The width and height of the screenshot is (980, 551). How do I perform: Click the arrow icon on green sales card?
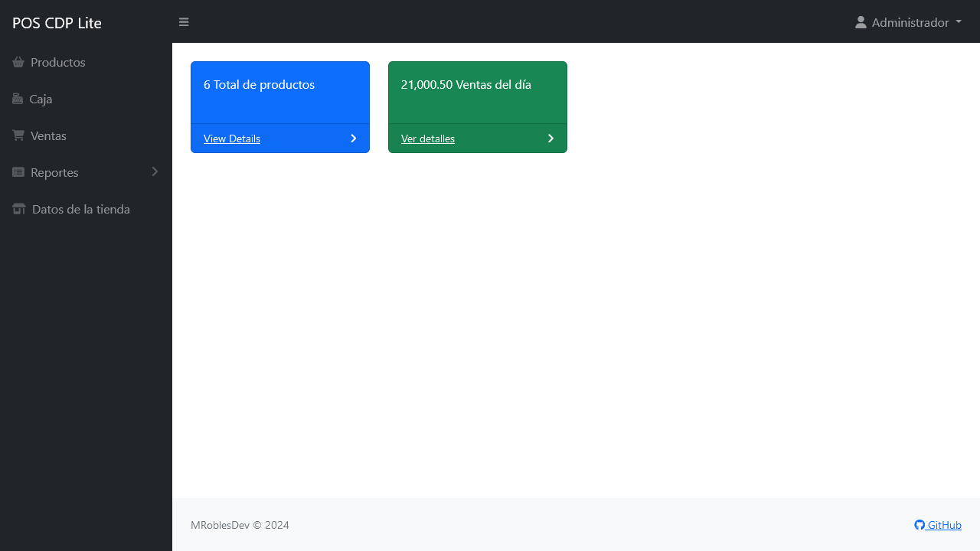pyautogui.click(x=551, y=139)
